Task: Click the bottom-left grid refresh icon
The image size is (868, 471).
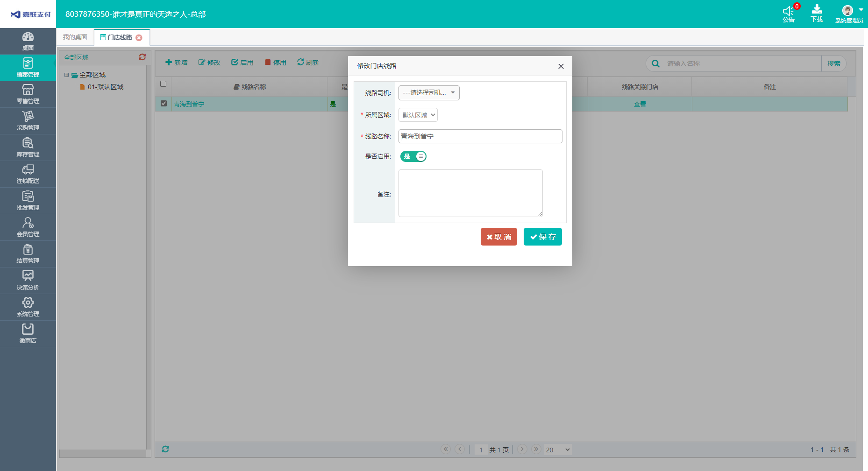Action: tap(165, 449)
